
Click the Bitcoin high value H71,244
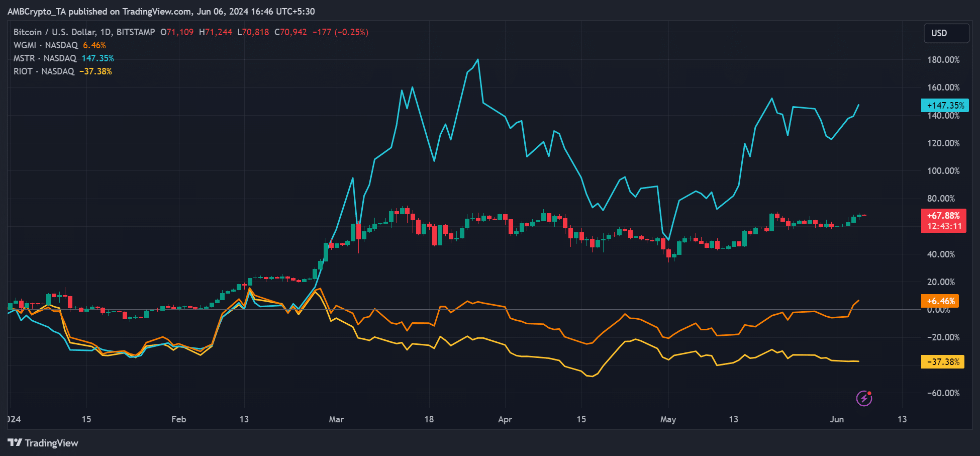216,32
